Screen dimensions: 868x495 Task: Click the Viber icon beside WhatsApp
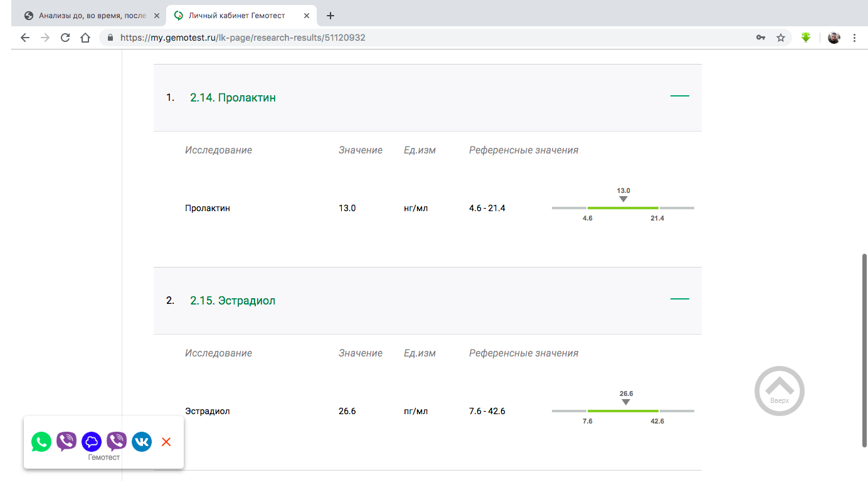pos(66,442)
